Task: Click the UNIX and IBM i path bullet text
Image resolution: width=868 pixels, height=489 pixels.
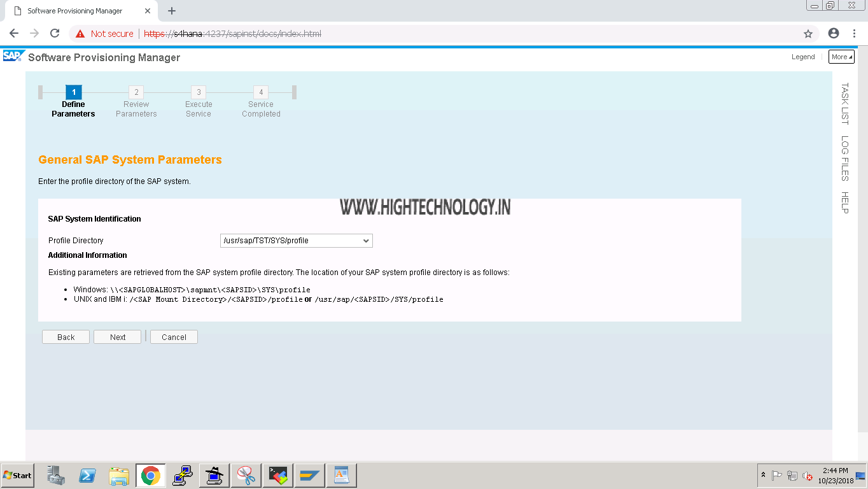Action: [258, 299]
